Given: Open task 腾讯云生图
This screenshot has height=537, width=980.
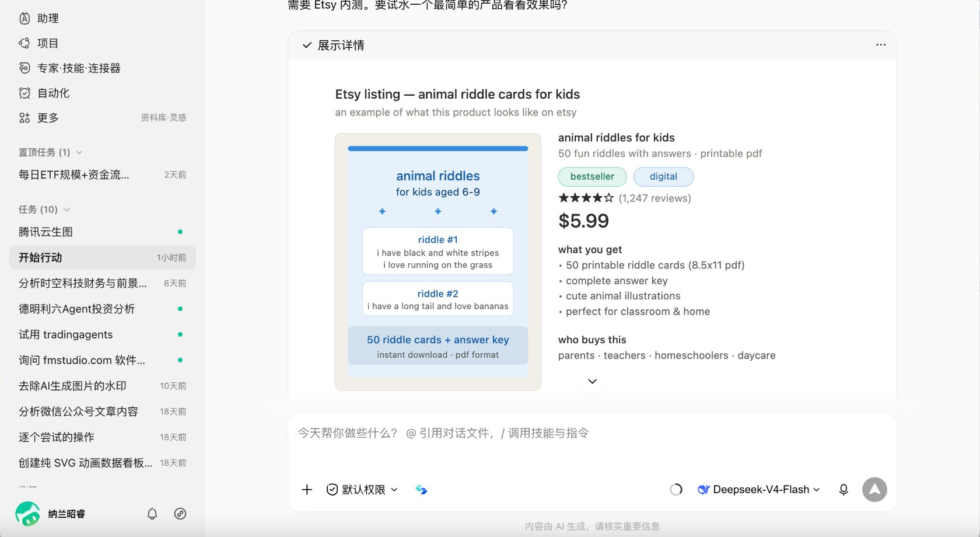Looking at the screenshot, I should (x=102, y=232).
